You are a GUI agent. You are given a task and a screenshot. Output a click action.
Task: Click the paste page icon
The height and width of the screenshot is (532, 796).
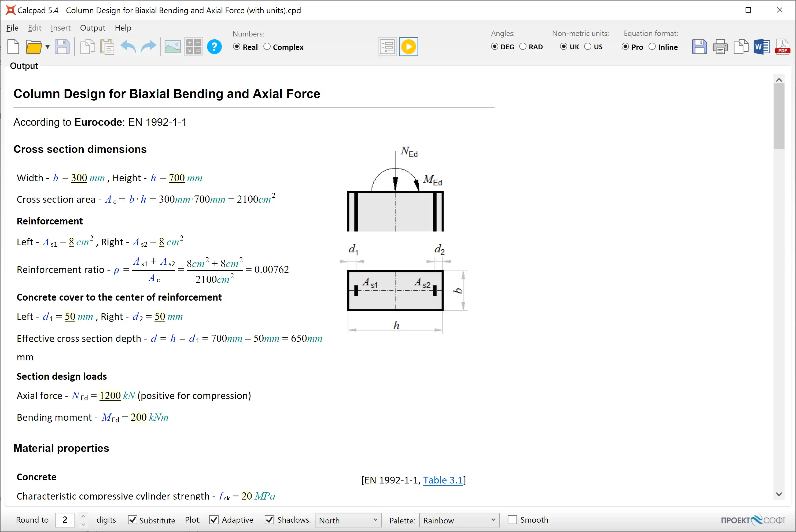point(108,47)
